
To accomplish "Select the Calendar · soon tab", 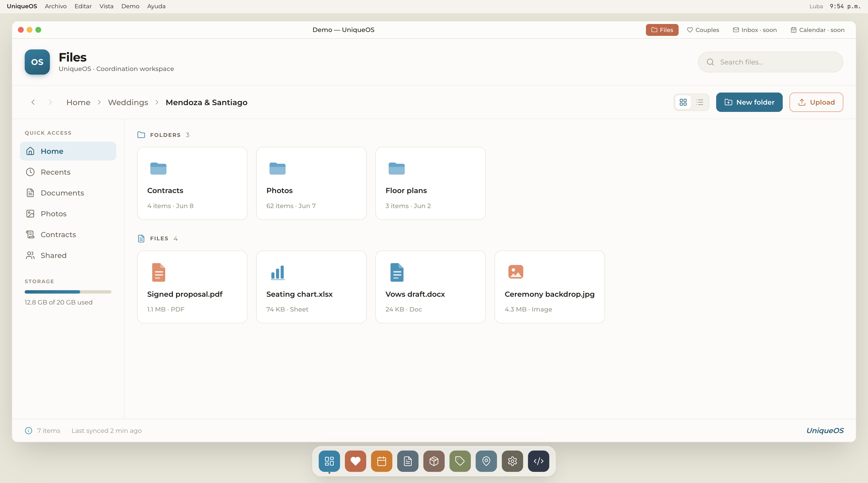I will (x=817, y=30).
